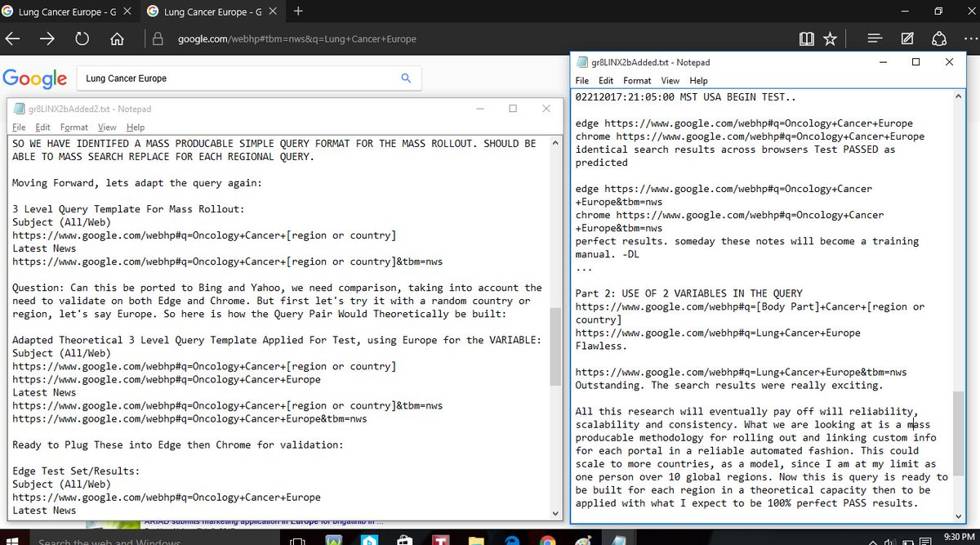The height and width of the screenshot is (545, 980).
Task: Minimize the gr8LINX2bAdded.txt Notepad window
Action: point(883,62)
